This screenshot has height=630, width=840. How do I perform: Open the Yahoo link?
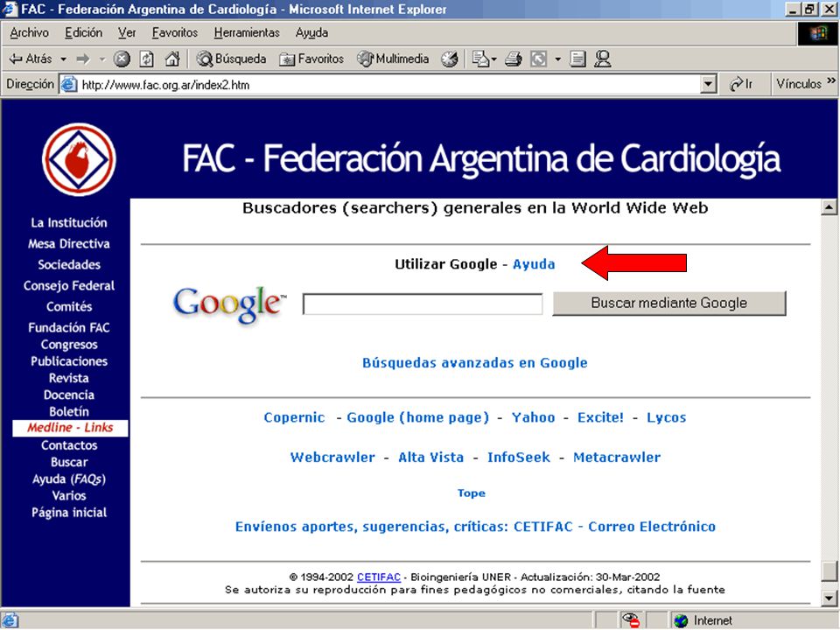coord(533,417)
